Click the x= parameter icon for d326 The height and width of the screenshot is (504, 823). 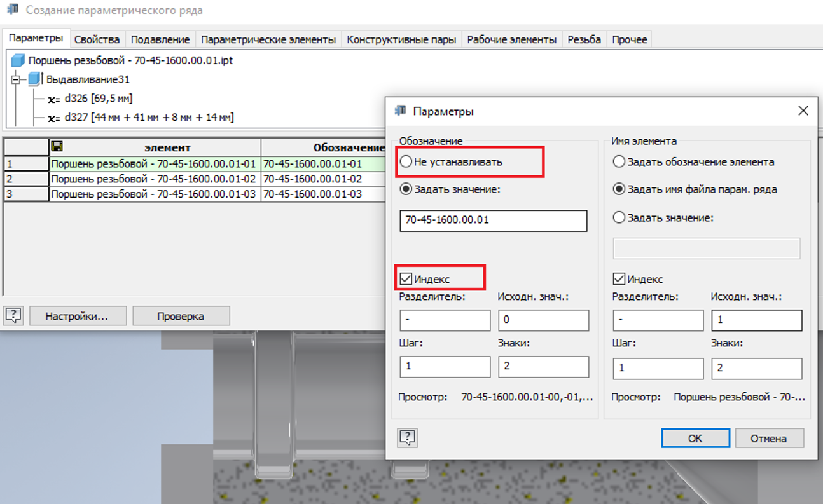pyautogui.click(x=53, y=97)
